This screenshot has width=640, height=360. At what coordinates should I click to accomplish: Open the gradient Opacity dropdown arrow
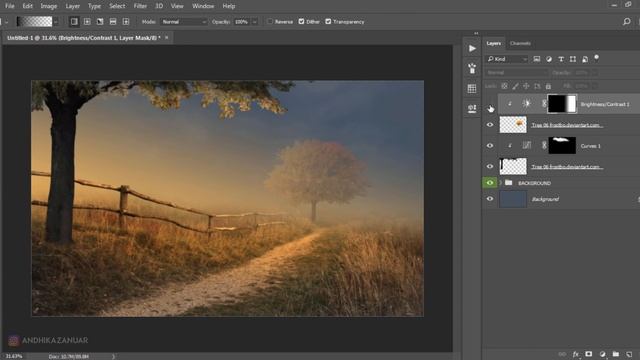[x=254, y=22]
